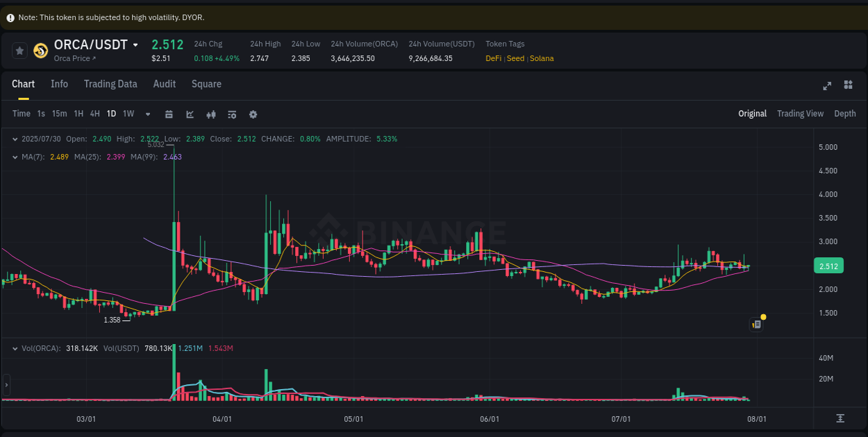Open the calendar date range selector

[169, 114]
